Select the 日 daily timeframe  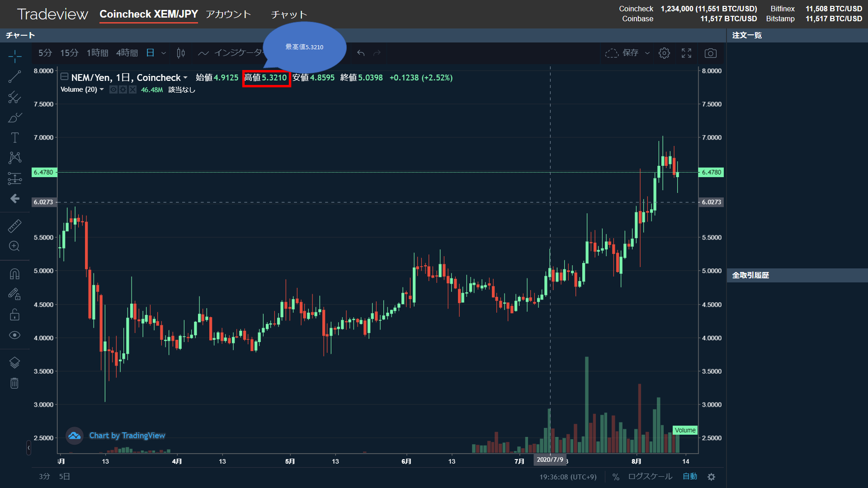[x=150, y=53]
